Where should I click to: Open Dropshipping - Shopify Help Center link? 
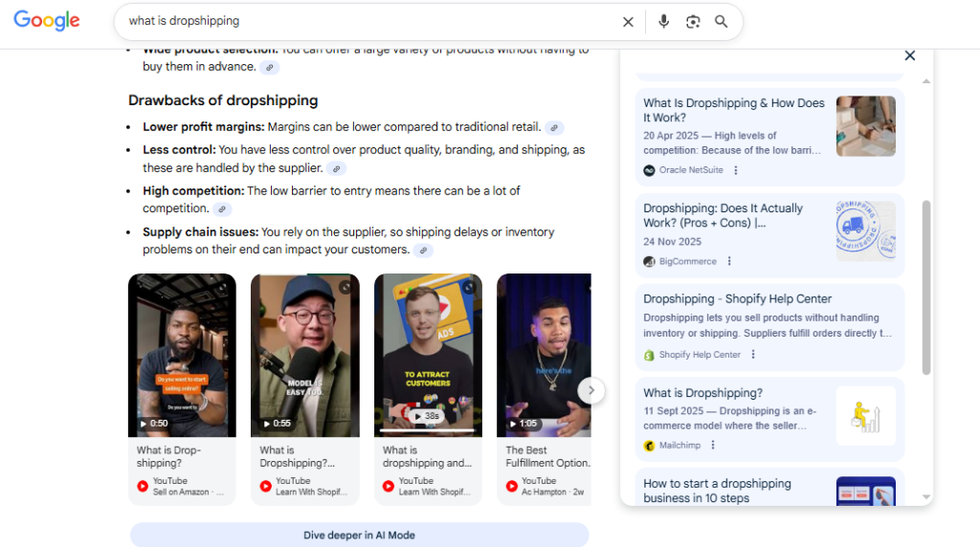pos(737,298)
